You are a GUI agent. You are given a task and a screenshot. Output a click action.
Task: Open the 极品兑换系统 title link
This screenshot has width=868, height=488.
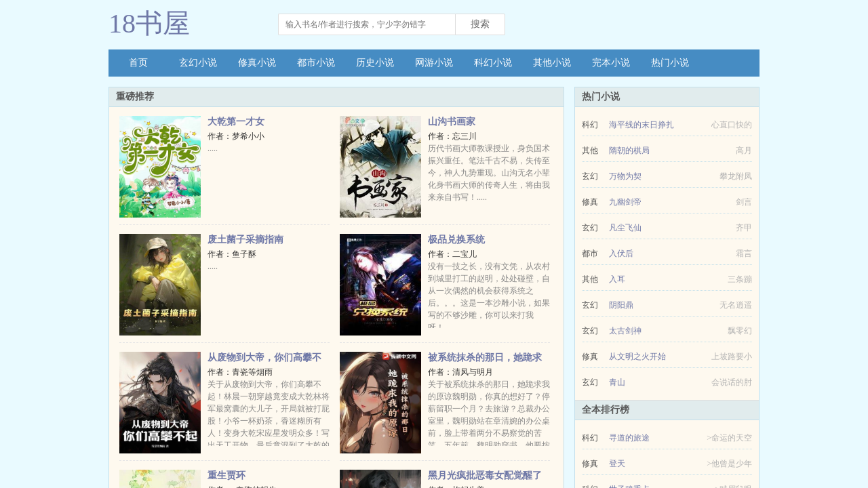click(456, 240)
